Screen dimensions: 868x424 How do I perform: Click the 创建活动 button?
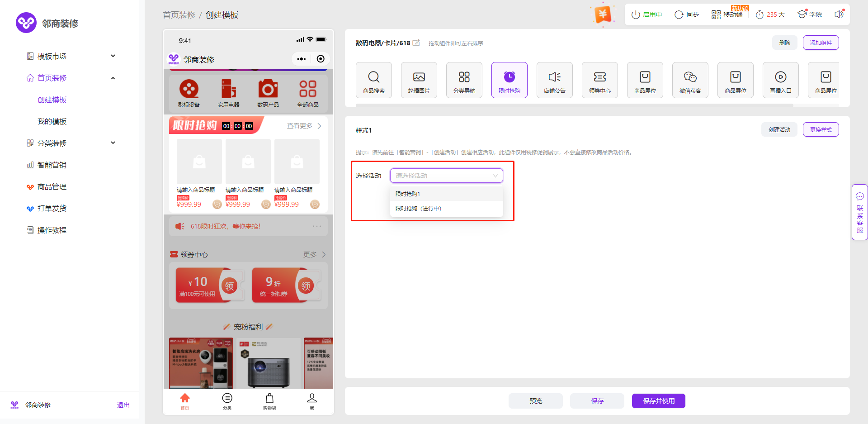(779, 129)
